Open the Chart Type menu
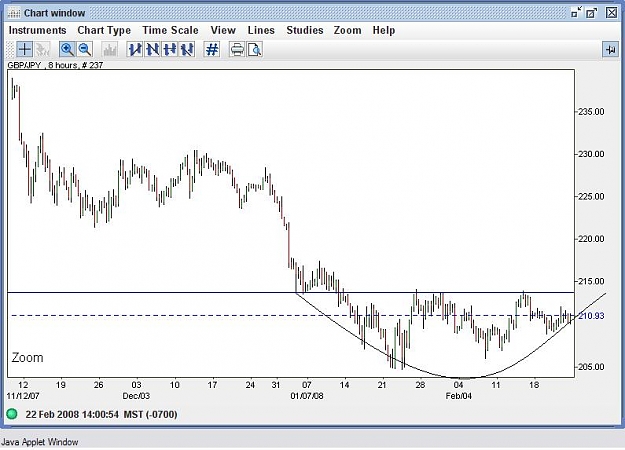 click(104, 30)
